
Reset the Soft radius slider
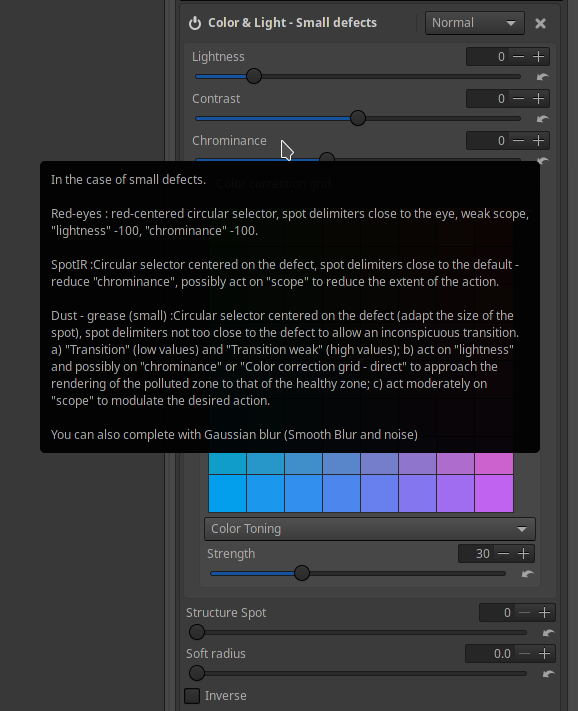click(x=548, y=674)
